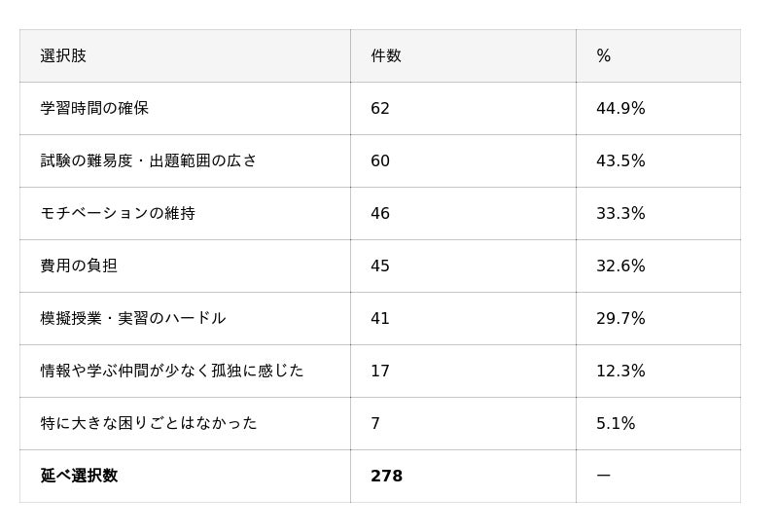Select the total count 278
The height and width of the screenshot is (532, 778).
point(386,477)
